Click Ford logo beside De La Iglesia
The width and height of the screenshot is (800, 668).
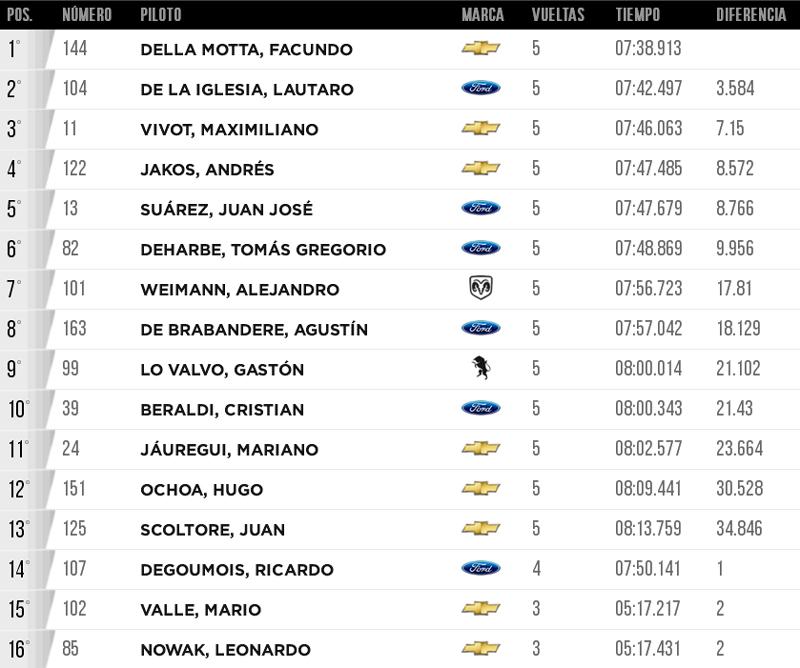click(481, 88)
